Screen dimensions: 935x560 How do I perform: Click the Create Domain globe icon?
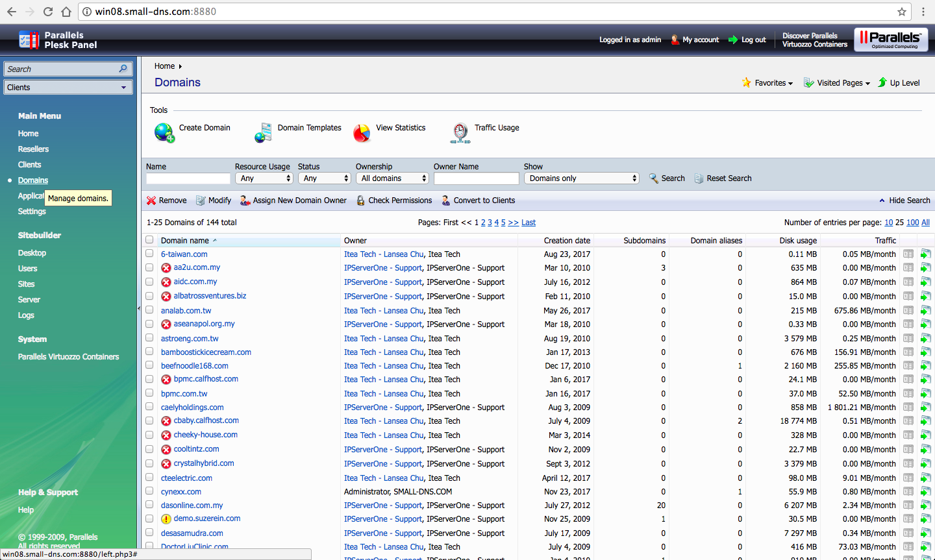tap(164, 132)
